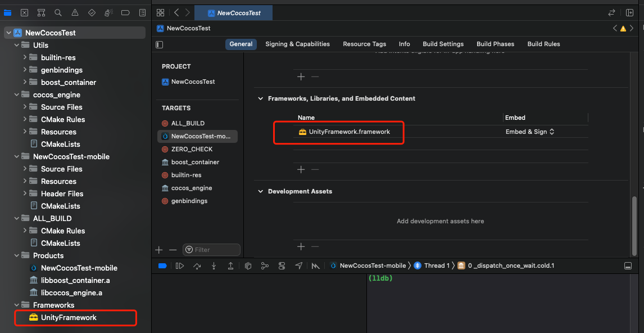Open the Project navigator folder icon
Image resolution: width=644 pixels, height=333 pixels.
(x=7, y=13)
